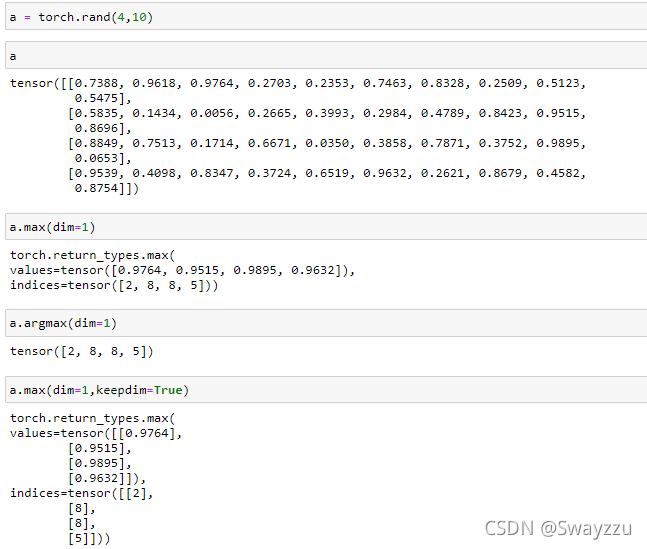Viewport: 647px width, 549px height.
Task: Click the first row of tensor output starting 0.7388
Action: click(x=300, y=83)
